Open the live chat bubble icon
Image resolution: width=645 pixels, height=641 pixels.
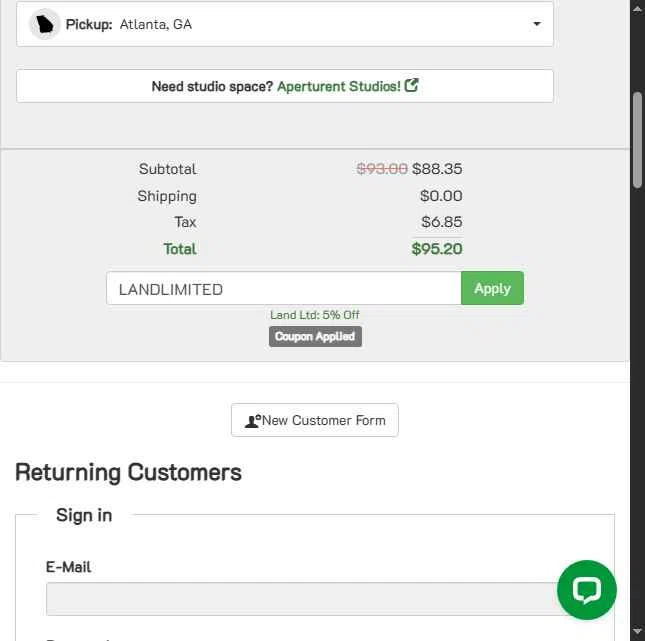[x=587, y=590]
